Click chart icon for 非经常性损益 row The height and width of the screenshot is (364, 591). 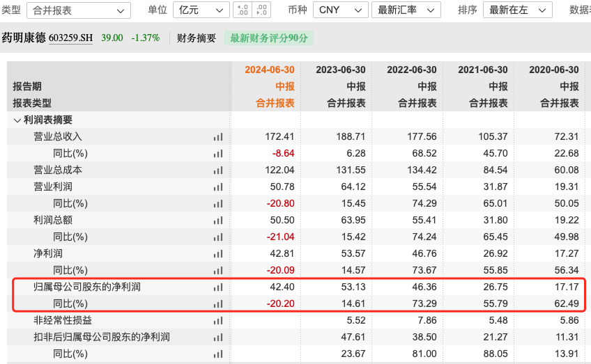217,321
